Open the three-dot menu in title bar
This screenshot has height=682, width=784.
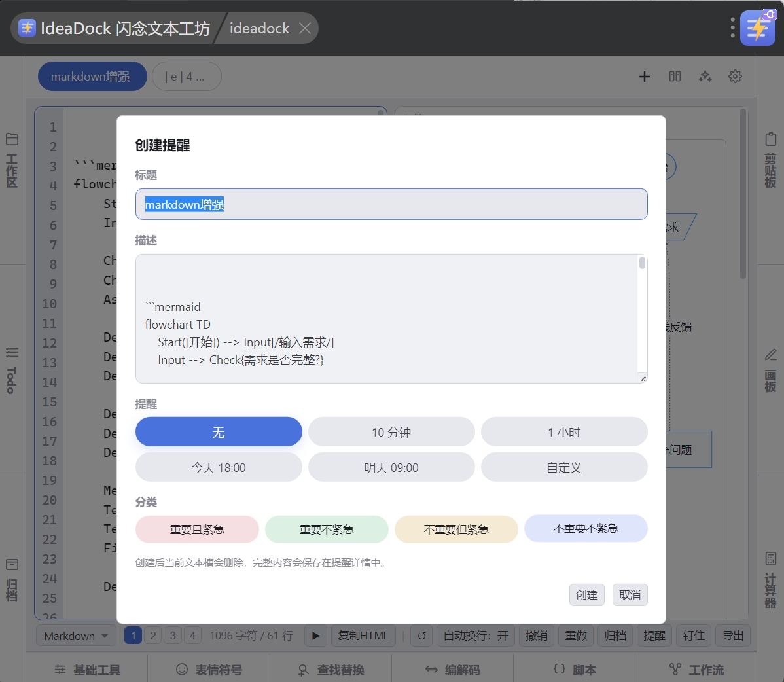point(732,28)
